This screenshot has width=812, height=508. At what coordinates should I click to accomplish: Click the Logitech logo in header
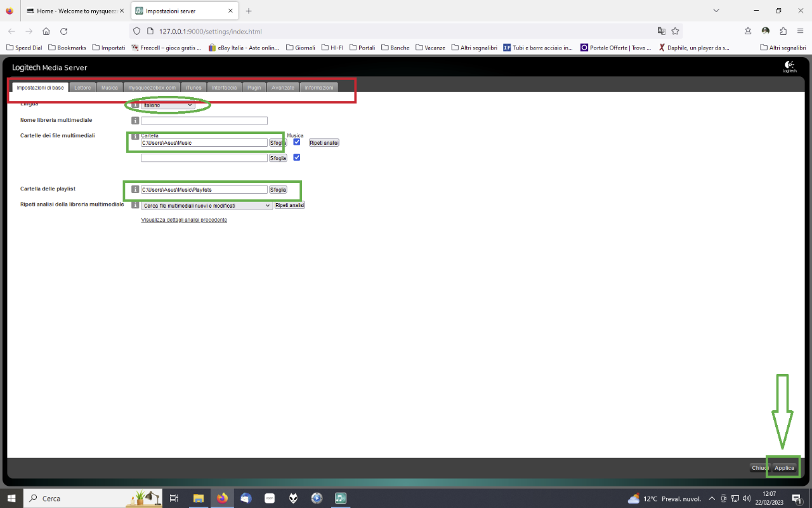pyautogui.click(x=789, y=67)
